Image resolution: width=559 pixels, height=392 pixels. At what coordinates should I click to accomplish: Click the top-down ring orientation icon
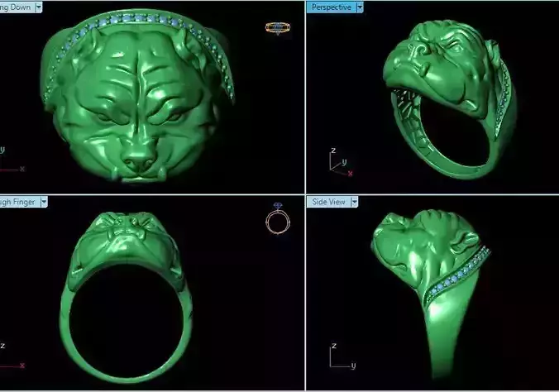pyautogui.click(x=278, y=28)
